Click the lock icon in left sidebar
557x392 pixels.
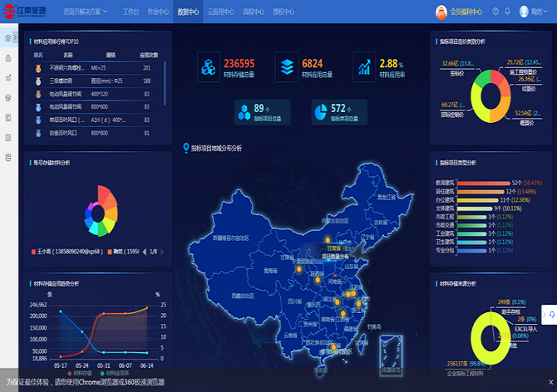[8, 57]
